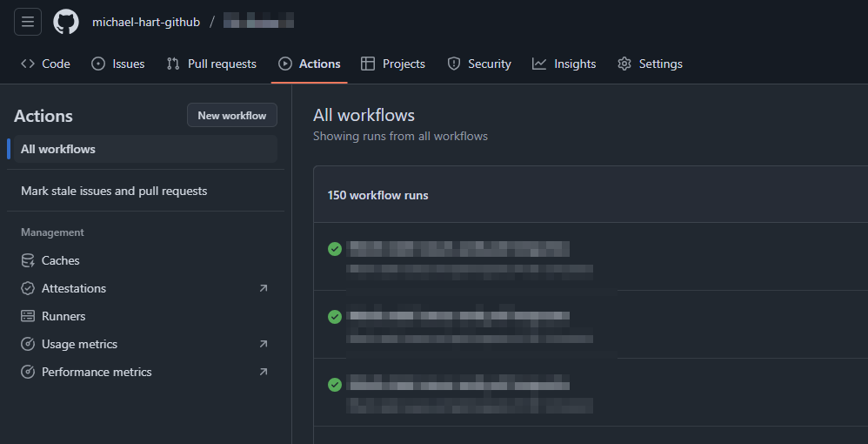This screenshot has width=868, height=444.
Task: Click the second workflow run success icon
Action: pyautogui.click(x=335, y=317)
